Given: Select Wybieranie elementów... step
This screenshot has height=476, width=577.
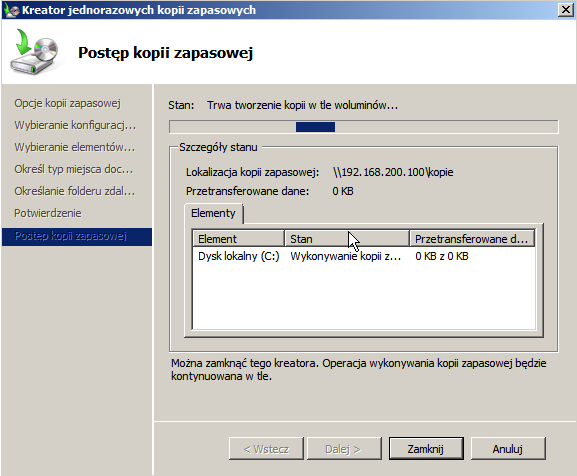Looking at the screenshot, I should (x=75, y=147).
